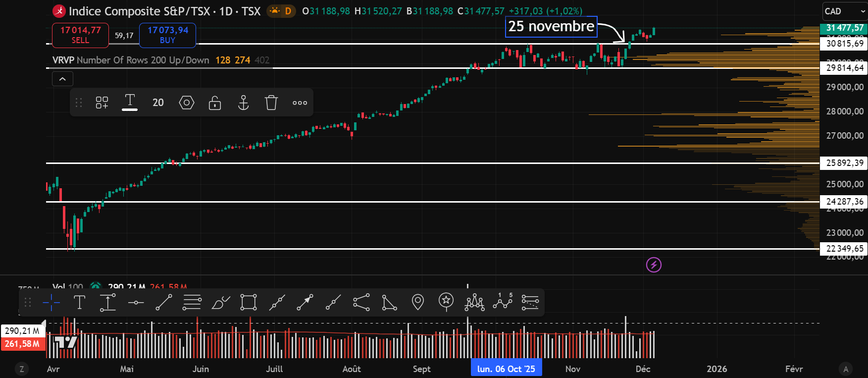Click the spread value 59,17
The height and width of the screenshot is (378, 868).
pyautogui.click(x=124, y=36)
